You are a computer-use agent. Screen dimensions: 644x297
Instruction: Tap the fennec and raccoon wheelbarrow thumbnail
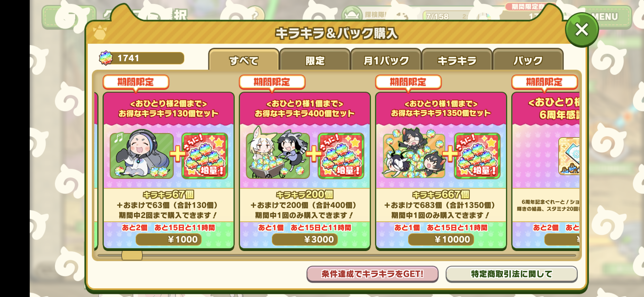[278, 156]
